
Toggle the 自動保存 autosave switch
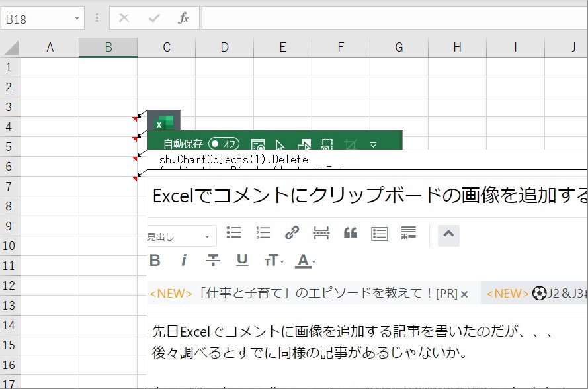coord(224,144)
